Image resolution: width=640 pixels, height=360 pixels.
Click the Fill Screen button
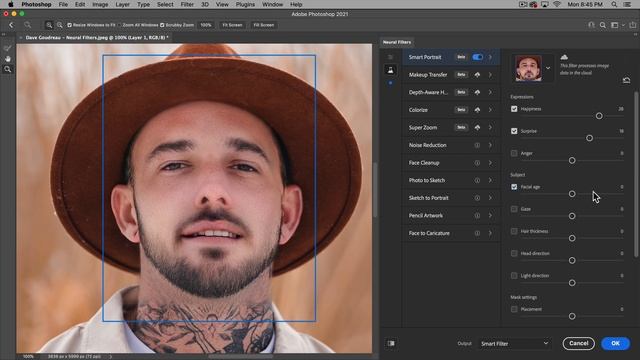[x=264, y=25]
